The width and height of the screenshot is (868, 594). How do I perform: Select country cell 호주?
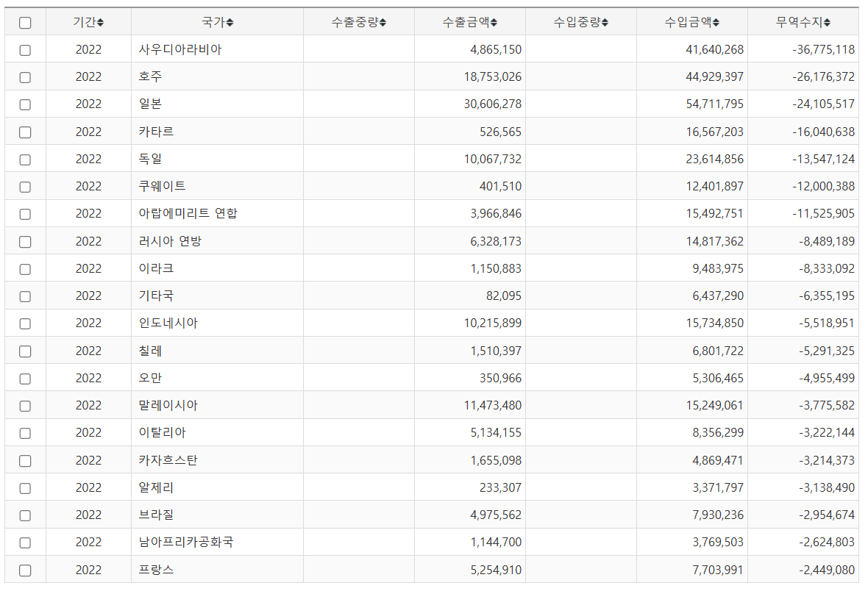pos(150,76)
